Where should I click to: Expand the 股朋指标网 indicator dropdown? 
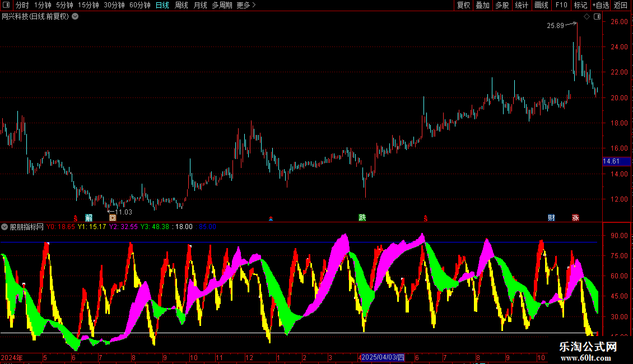click(5, 227)
